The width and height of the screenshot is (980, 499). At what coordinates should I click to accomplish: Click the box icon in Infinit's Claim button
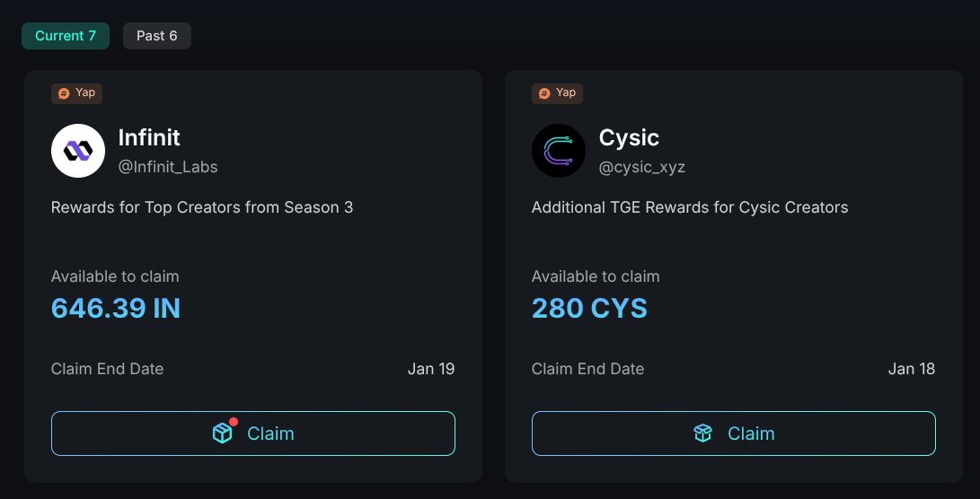[222, 433]
